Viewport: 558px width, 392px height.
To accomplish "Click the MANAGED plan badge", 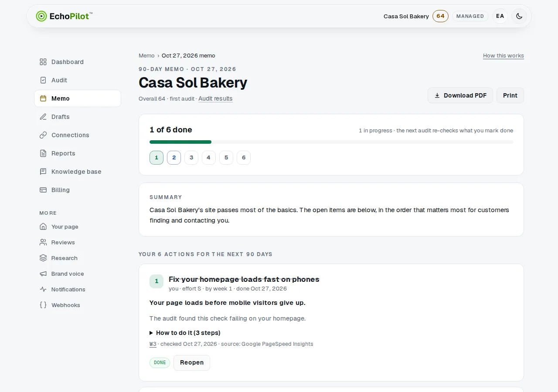I will 470,16.
